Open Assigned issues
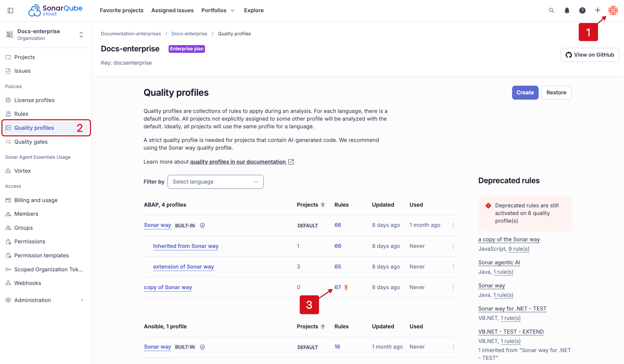Viewport: 624px width, 364px height. click(172, 10)
